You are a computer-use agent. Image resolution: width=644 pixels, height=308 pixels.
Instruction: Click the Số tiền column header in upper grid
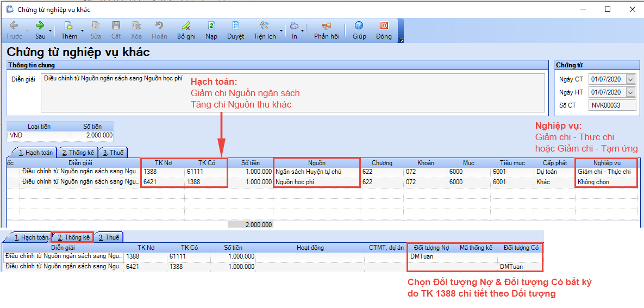pos(251,163)
